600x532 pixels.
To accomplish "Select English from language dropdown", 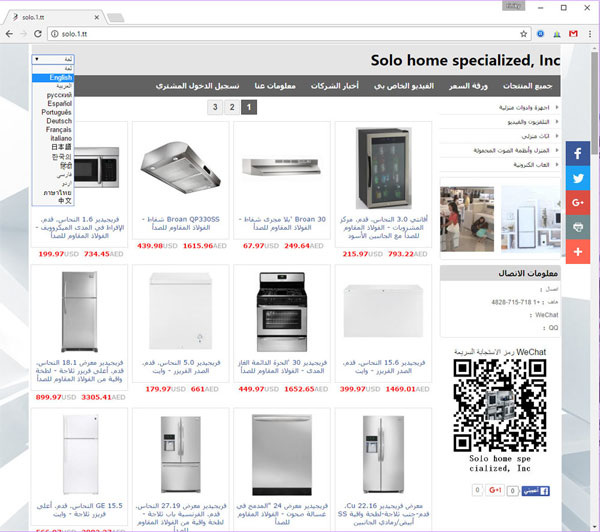I will click(53, 78).
